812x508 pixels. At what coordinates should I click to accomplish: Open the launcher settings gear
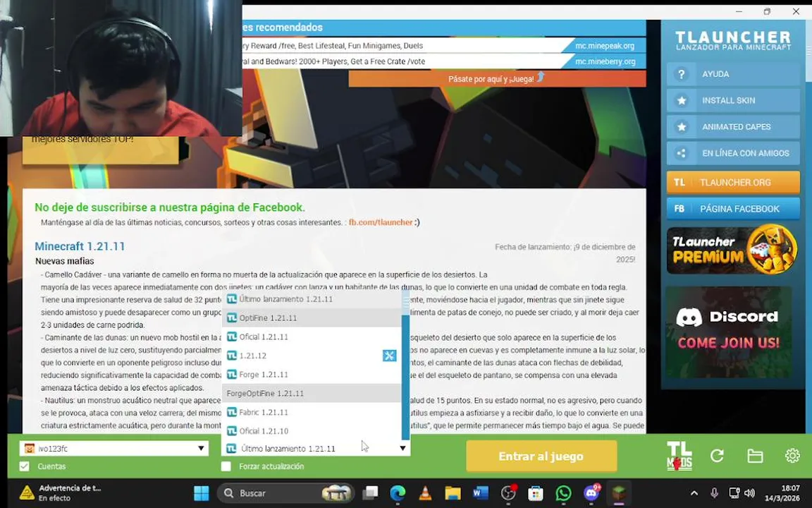pyautogui.click(x=792, y=456)
